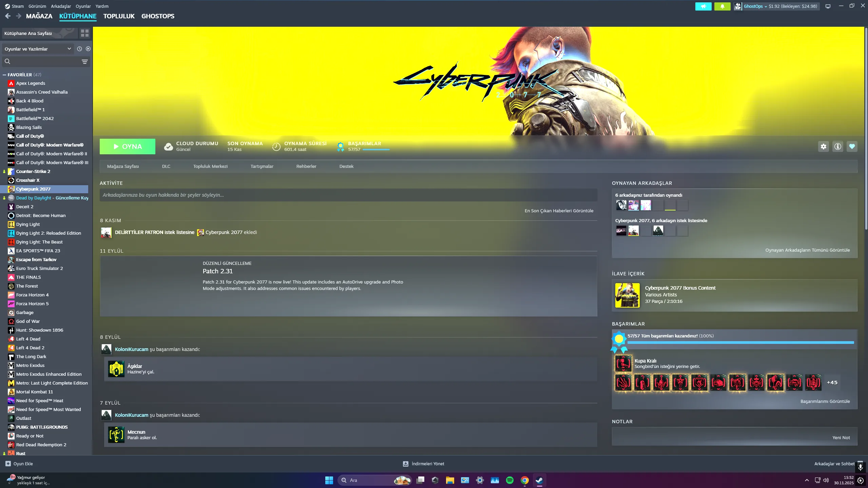Click Kütüphane Ana Sayfası button

[x=39, y=33]
